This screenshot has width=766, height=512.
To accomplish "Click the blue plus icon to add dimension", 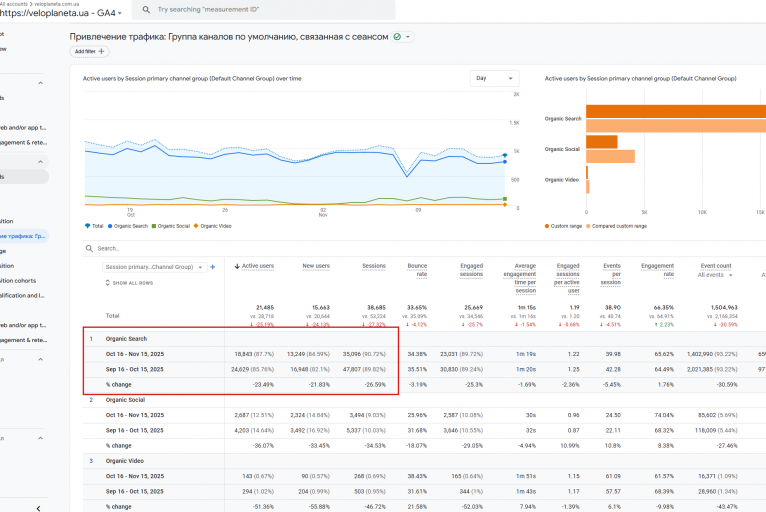I will pyautogui.click(x=213, y=267).
